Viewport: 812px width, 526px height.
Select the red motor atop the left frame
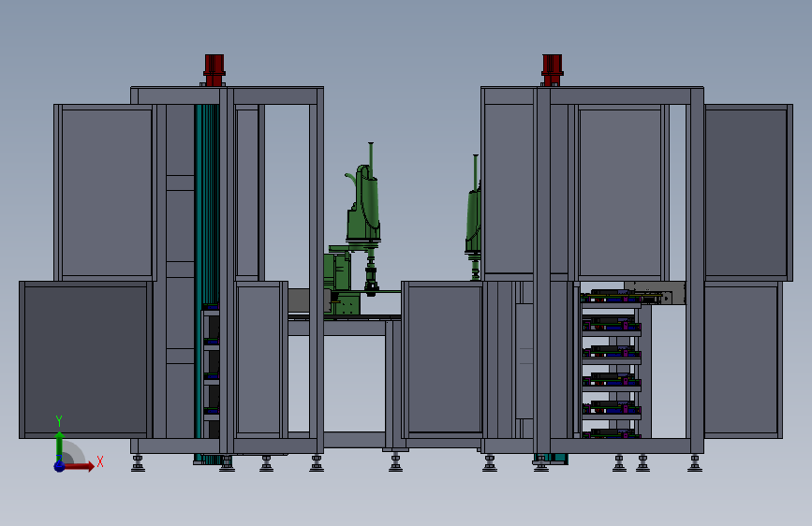214,70
